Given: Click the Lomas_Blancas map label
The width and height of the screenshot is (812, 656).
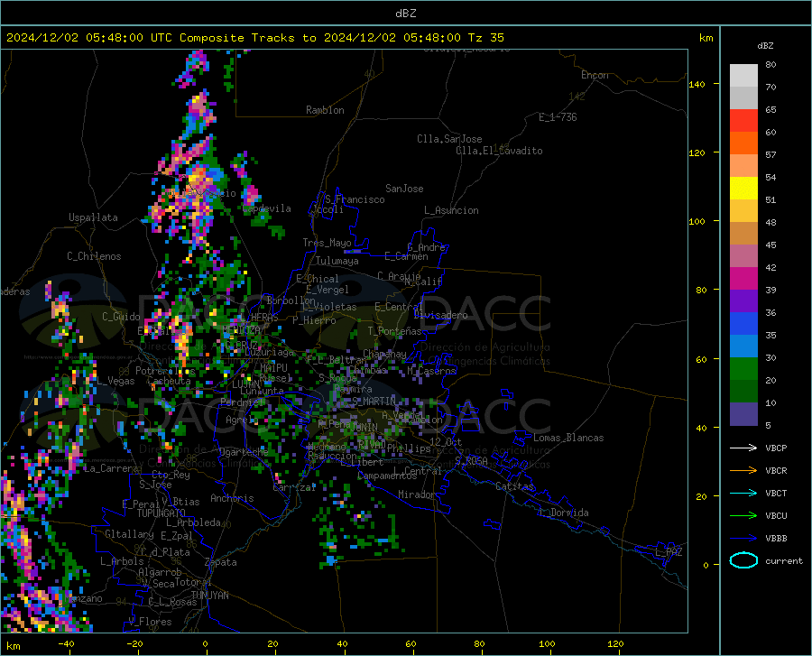Looking at the screenshot, I should (568, 438).
